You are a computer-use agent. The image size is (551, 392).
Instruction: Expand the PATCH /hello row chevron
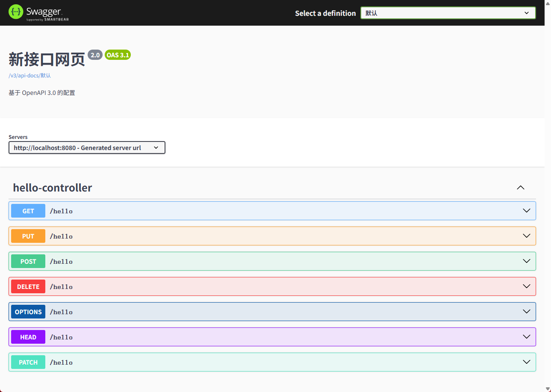[527, 362]
